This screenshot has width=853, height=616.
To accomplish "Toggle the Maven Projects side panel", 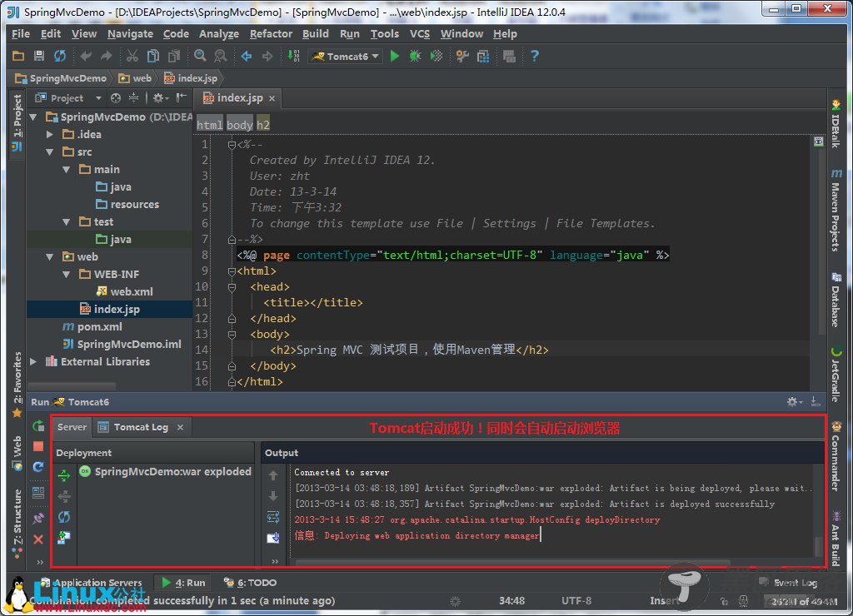I will (x=836, y=210).
